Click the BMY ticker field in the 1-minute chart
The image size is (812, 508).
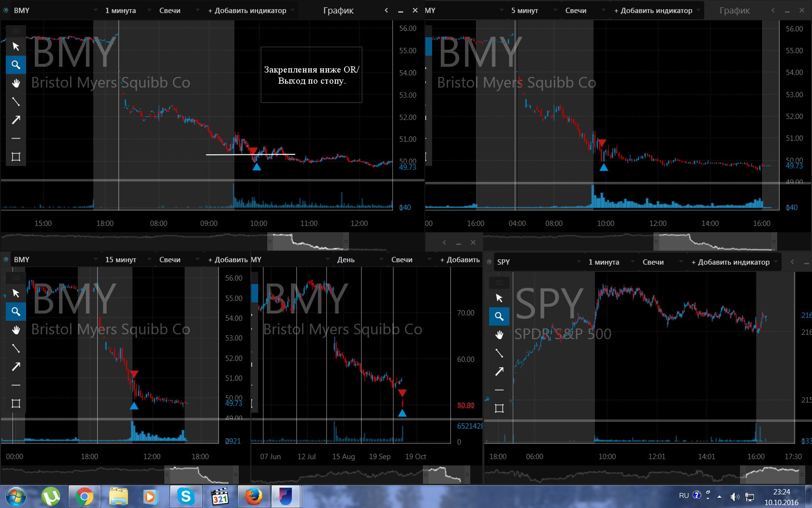[x=55, y=10]
